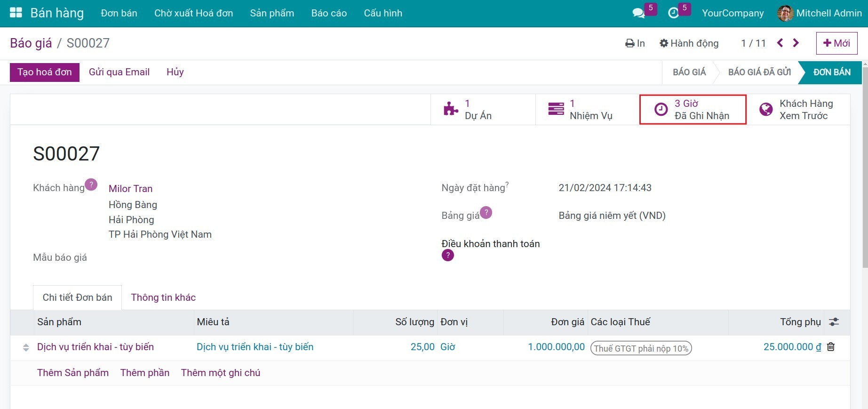Switch to Thông tin khác tab
868x409 pixels.
(163, 297)
